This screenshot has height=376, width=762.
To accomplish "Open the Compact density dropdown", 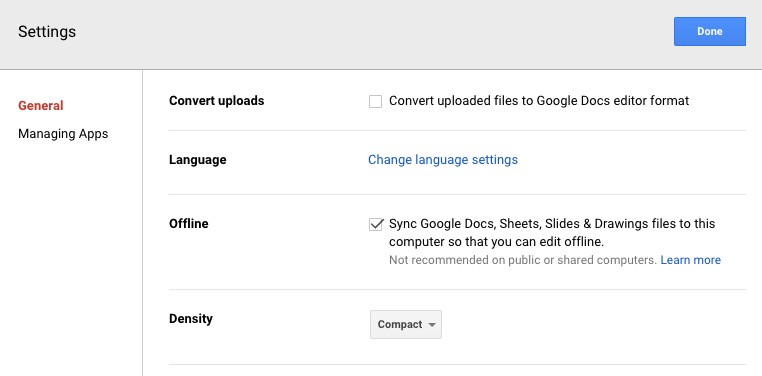I will [406, 325].
